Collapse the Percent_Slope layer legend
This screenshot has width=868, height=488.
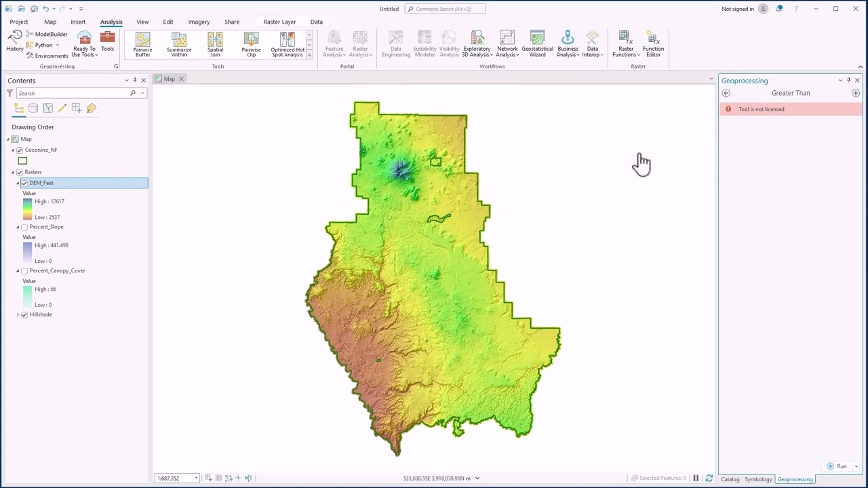pyautogui.click(x=18, y=227)
